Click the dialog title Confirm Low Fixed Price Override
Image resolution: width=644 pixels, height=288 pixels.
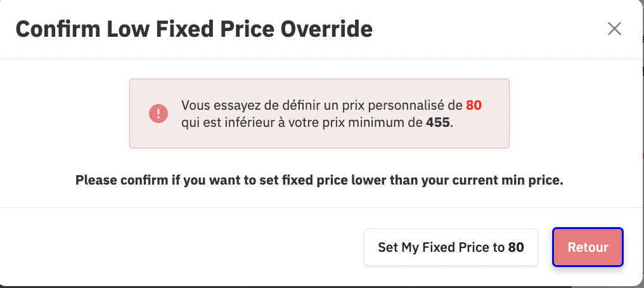[x=194, y=29]
